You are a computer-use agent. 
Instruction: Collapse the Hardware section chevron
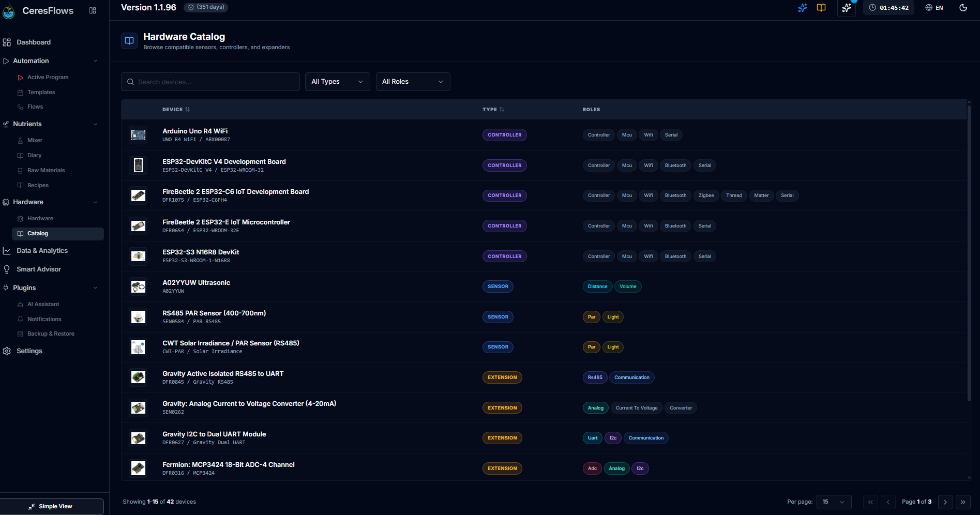point(95,202)
